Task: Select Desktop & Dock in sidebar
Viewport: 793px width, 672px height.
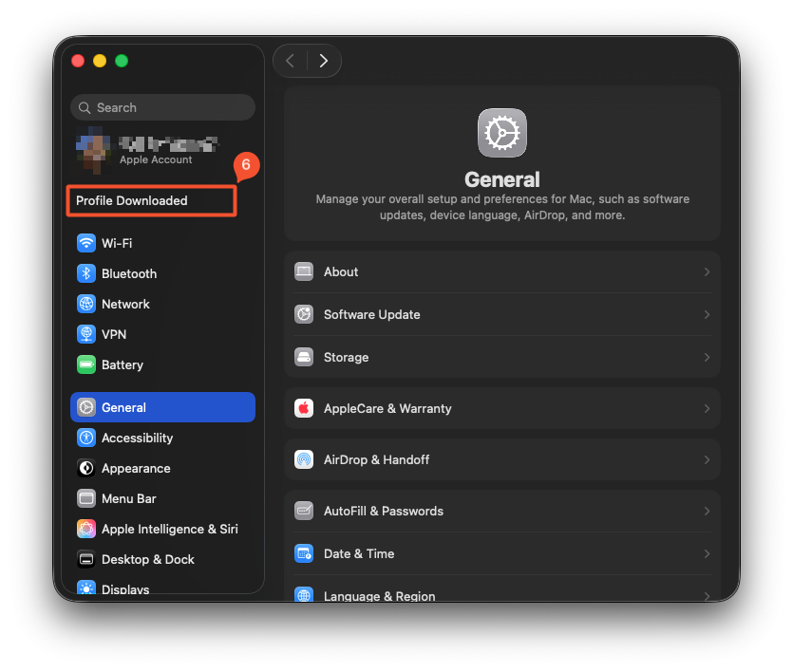Action: [162, 559]
